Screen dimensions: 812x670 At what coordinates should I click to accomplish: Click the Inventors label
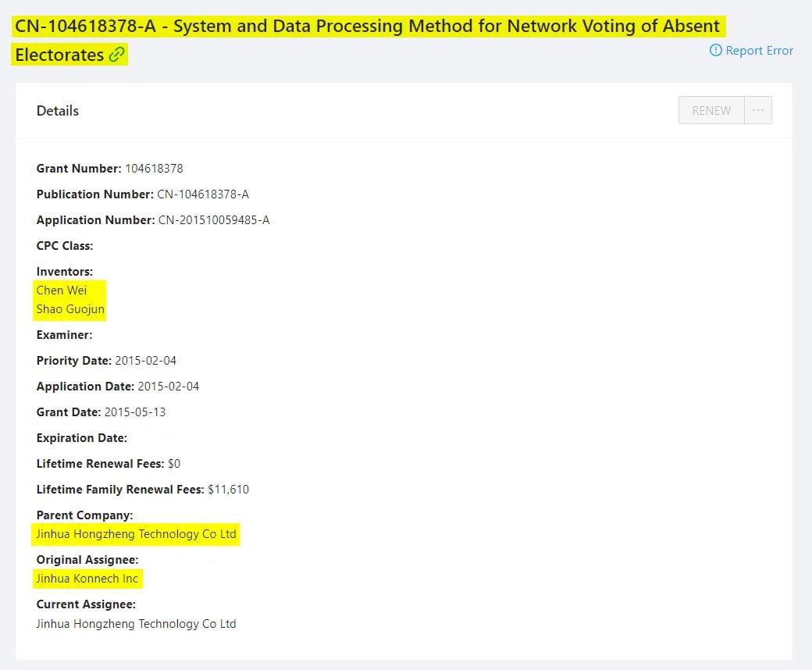click(64, 272)
